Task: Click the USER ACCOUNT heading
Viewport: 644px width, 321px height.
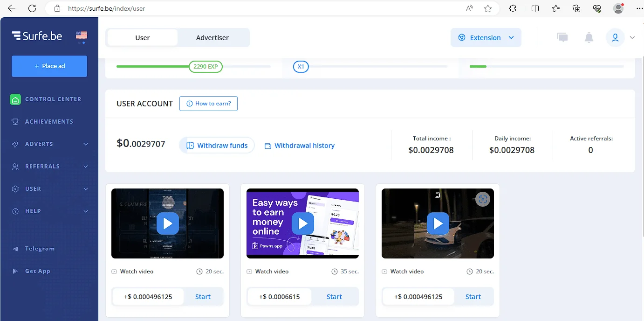Action: point(144,104)
